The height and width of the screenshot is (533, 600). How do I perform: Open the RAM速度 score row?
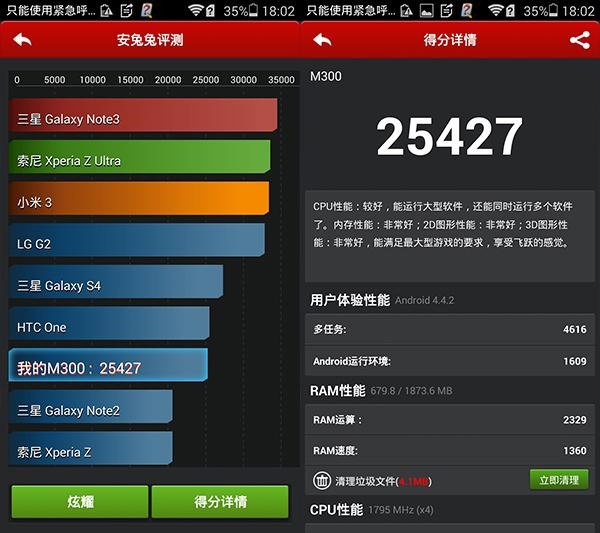(449, 451)
